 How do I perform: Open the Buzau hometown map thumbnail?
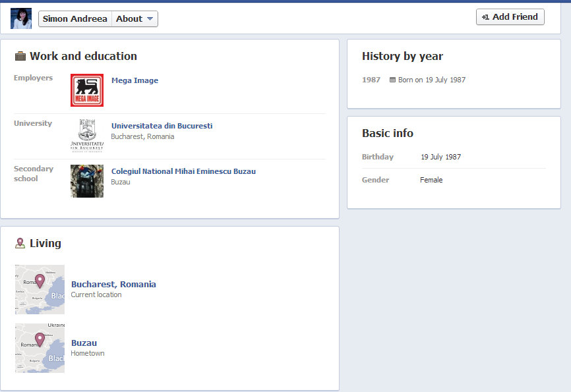pos(40,348)
